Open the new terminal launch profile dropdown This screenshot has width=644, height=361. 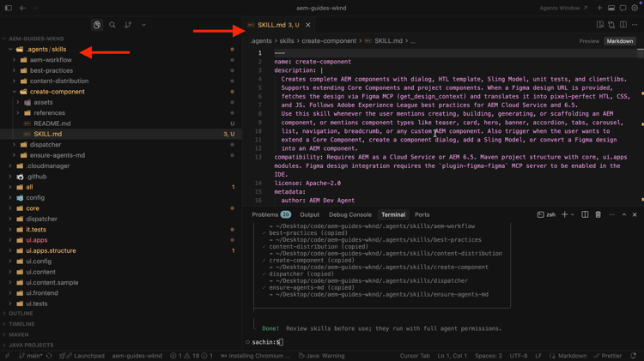(573, 214)
